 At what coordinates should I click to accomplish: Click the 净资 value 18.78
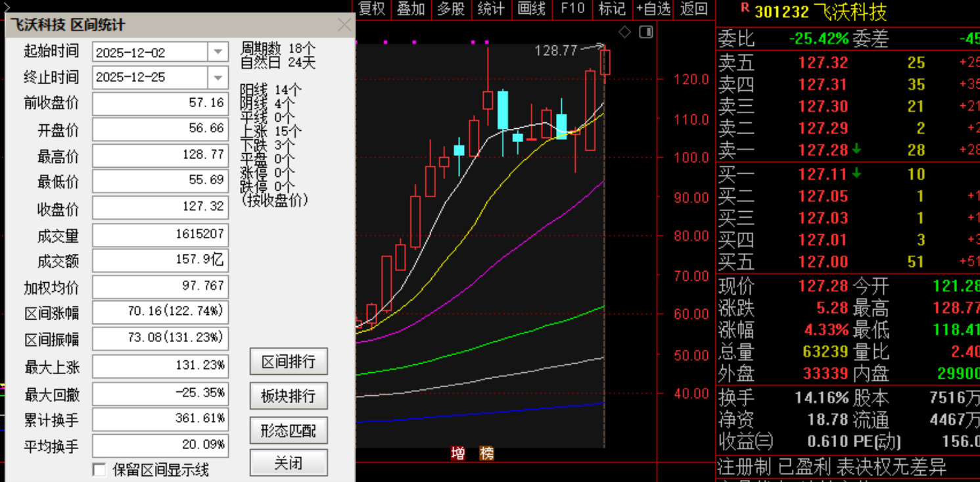(x=828, y=420)
